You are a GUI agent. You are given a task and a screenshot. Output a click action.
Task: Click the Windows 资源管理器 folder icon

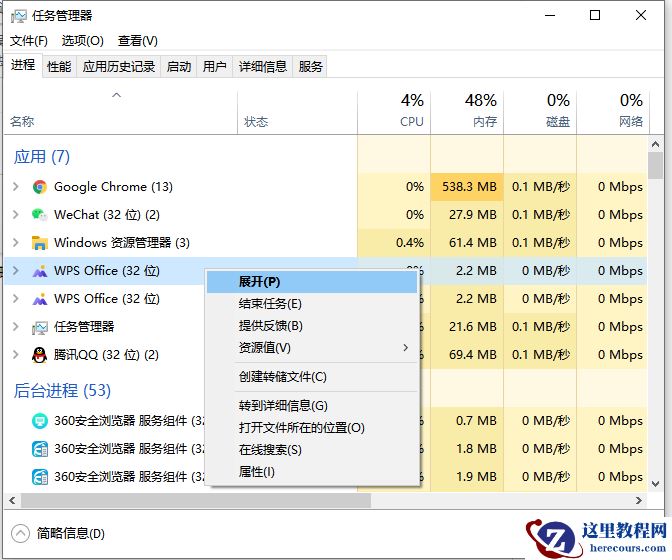pos(39,243)
